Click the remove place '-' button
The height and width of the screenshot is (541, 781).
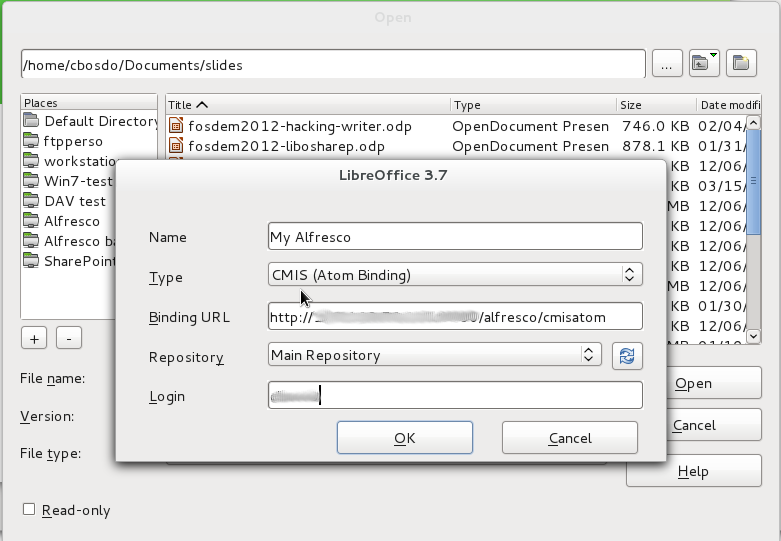[69, 339]
